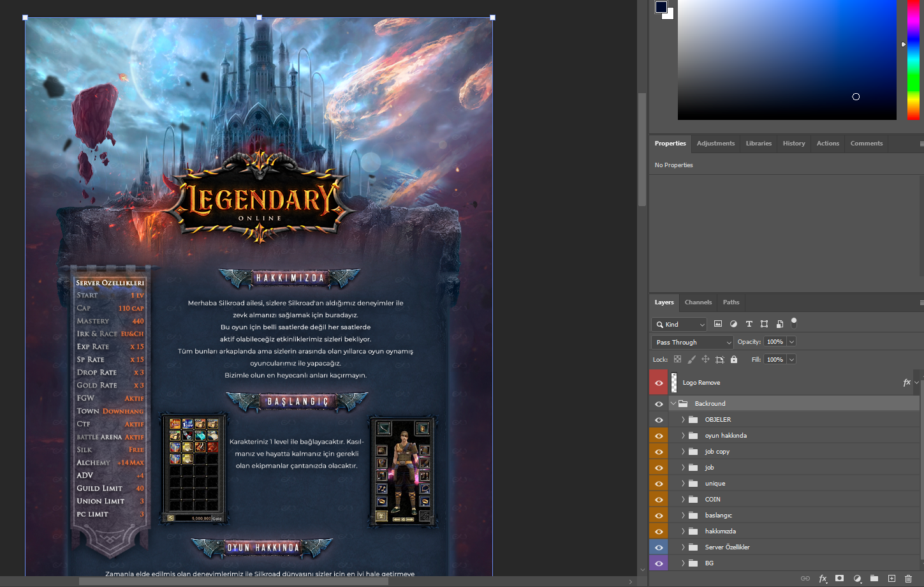Viewport: 924px width, 587px height.
Task: Click the Logo Remove layer thumbnail
Action: coord(674,383)
